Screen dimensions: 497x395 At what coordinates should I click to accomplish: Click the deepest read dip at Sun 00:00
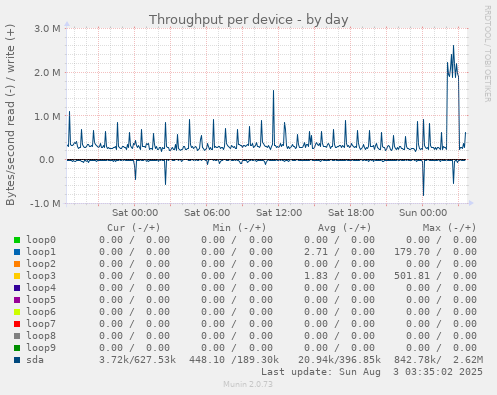pyautogui.click(x=423, y=195)
